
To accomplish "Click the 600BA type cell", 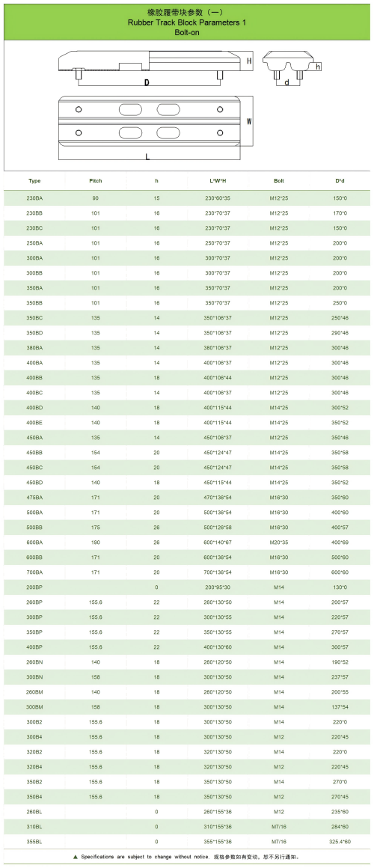I will coord(34,542).
